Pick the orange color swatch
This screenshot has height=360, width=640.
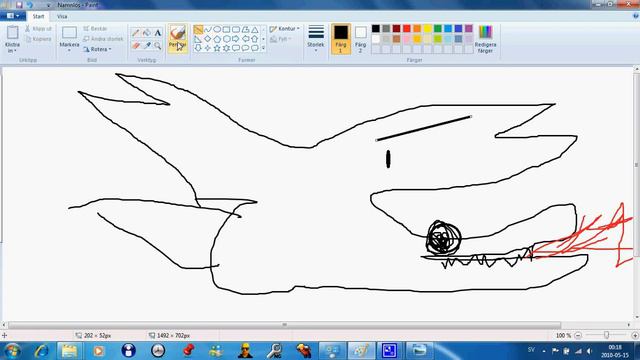click(417, 29)
